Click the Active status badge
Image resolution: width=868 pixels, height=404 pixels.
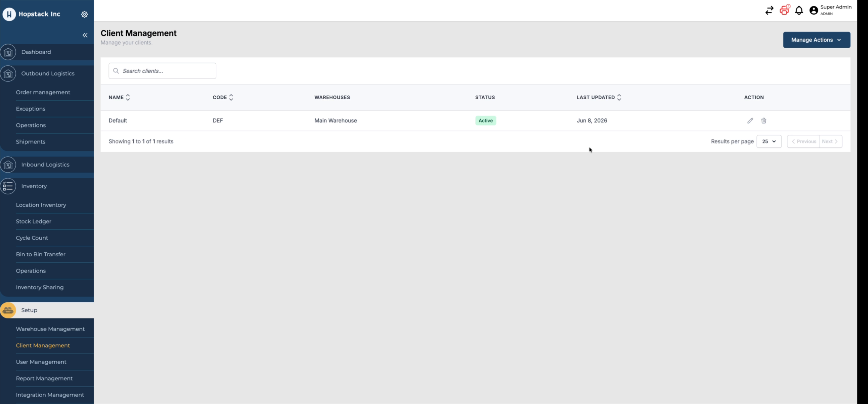pos(486,121)
